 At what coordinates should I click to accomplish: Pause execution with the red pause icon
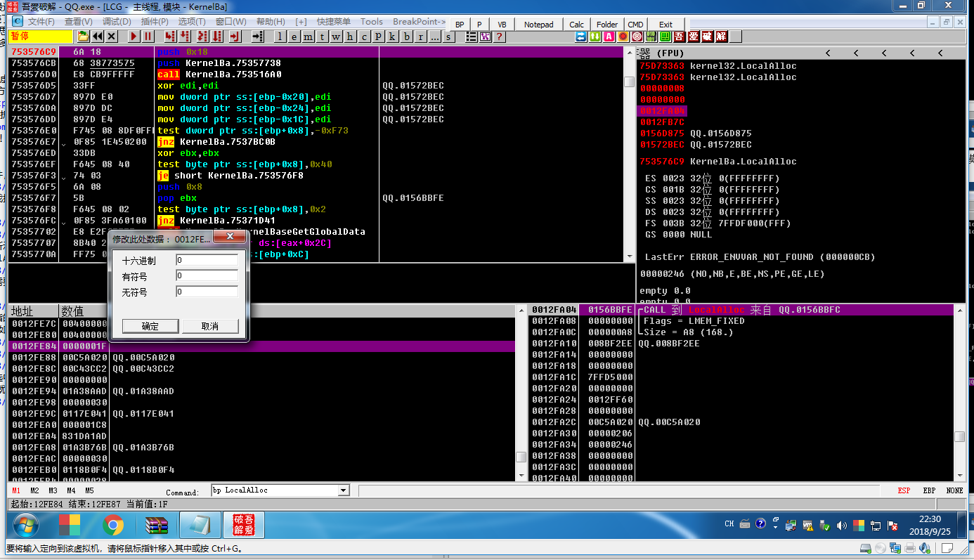pos(148,36)
